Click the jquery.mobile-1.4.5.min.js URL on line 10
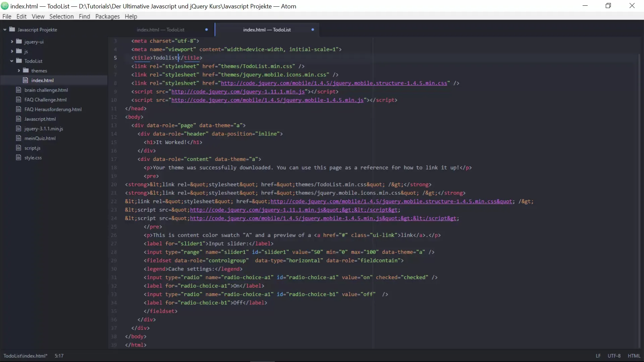 [267, 100]
